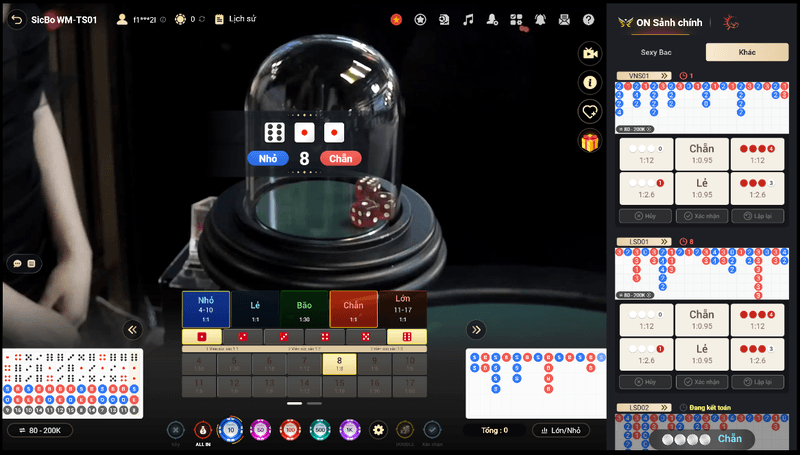Viewport: 800px width, 455px height.
Task: Open Lịch sử history
Action: pos(236,19)
